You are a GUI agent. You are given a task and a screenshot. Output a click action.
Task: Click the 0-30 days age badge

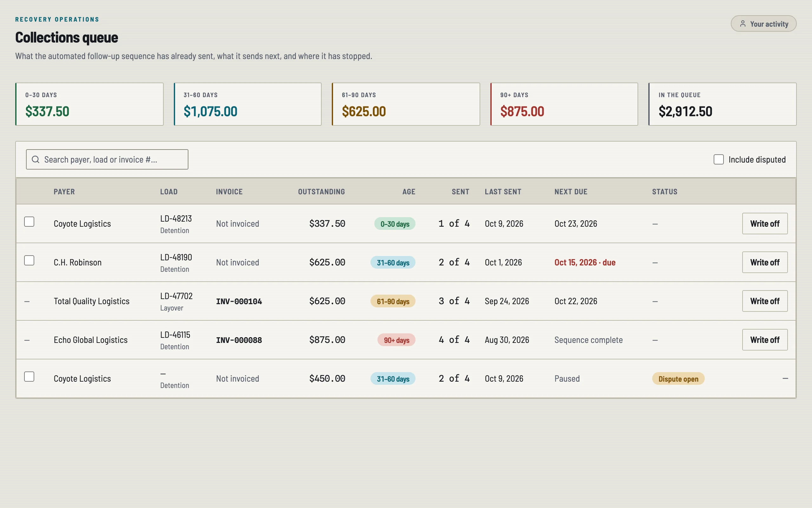pyautogui.click(x=395, y=224)
